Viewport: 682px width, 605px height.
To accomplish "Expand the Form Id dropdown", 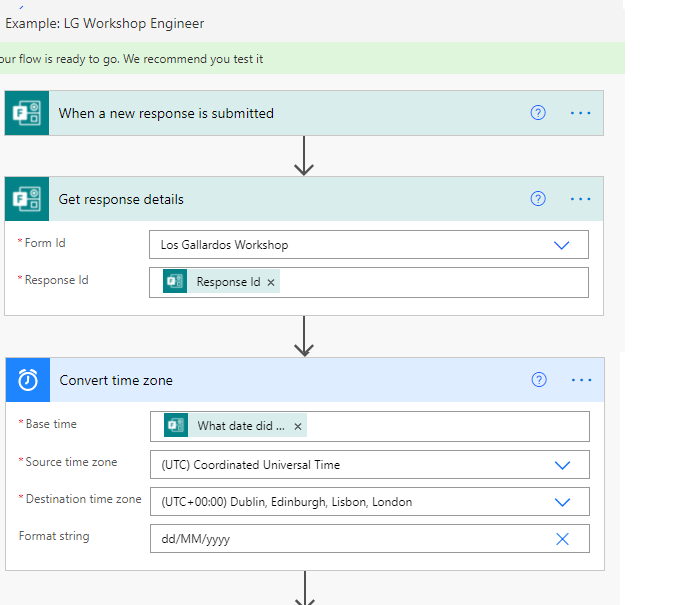I will 562,245.
